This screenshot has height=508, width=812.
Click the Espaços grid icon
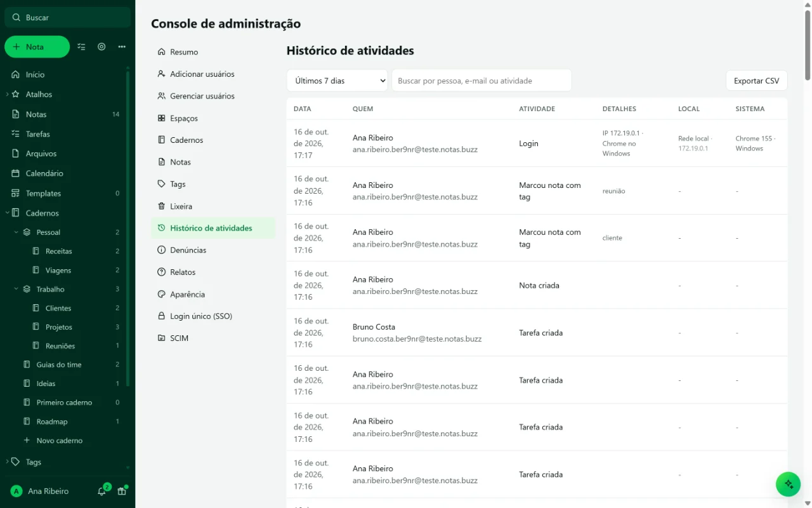pos(162,118)
